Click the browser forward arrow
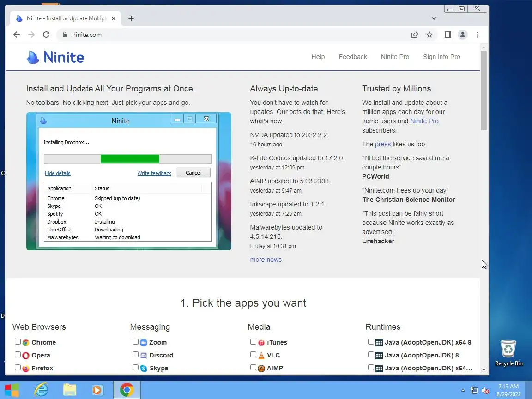 [x=31, y=35]
